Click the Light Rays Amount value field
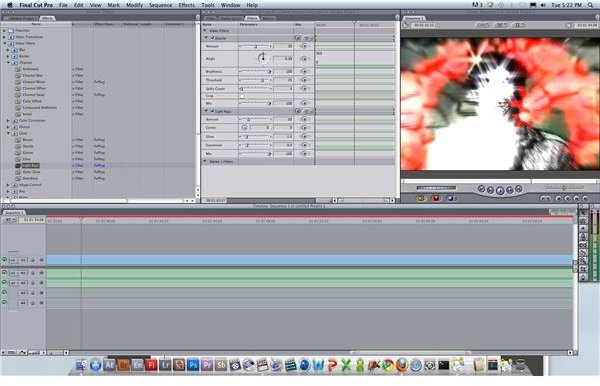This screenshot has width=600, height=386. click(x=283, y=119)
